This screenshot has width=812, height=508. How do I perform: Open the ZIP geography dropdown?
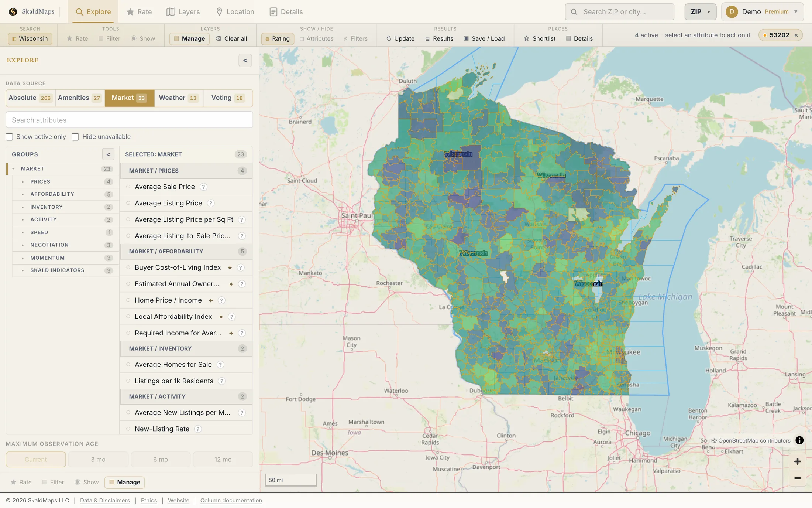coord(700,12)
